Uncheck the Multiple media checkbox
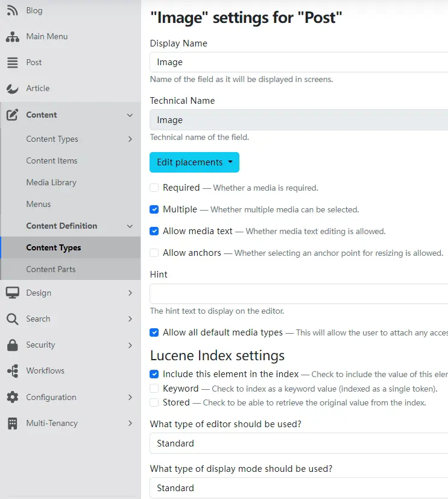448x499 pixels. coord(154,209)
